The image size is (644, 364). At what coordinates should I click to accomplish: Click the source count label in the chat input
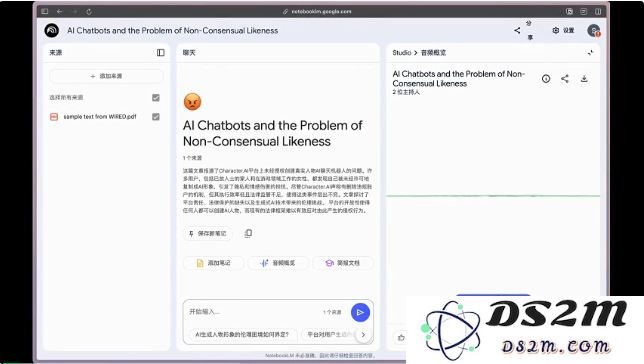pos(332,312)
